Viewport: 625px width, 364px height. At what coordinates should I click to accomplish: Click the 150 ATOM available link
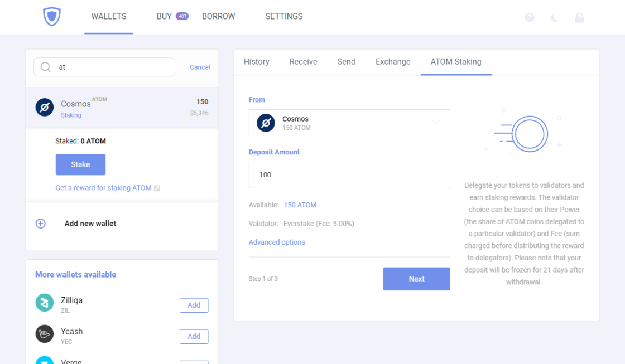[300, 205]
